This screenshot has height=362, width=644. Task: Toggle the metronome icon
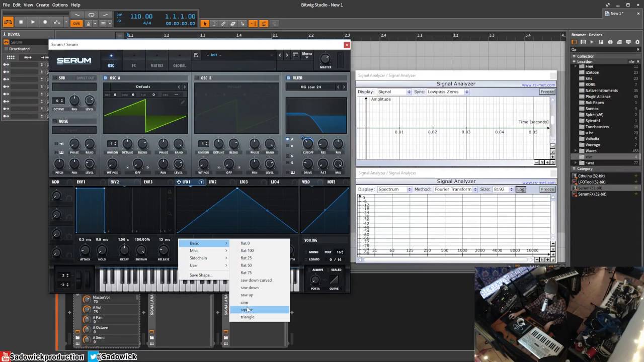point(90,24)
